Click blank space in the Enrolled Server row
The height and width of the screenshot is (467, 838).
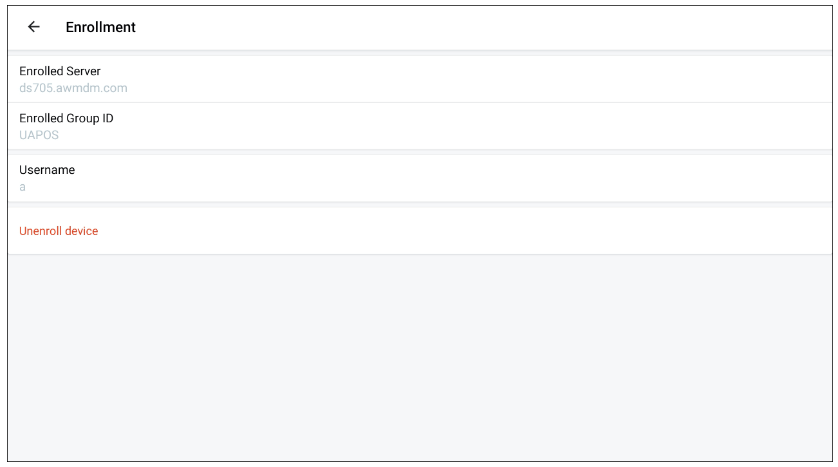pyautogui.click(x=480, y=79)
